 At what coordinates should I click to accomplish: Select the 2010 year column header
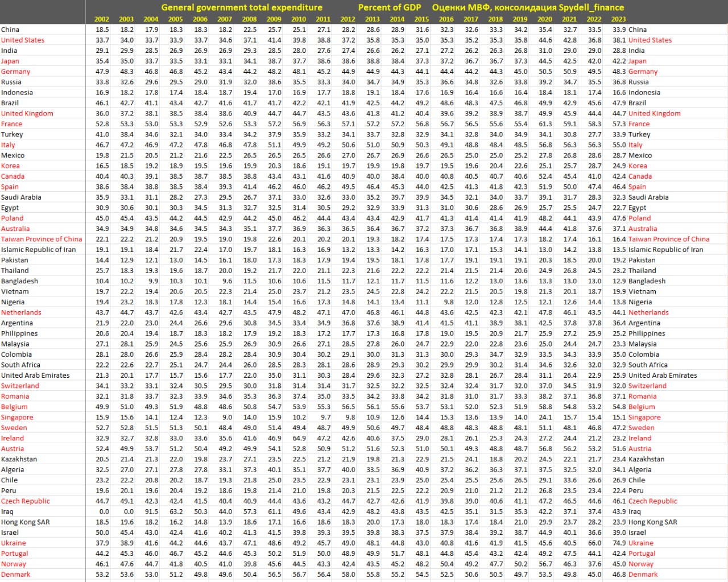[299, 19]
